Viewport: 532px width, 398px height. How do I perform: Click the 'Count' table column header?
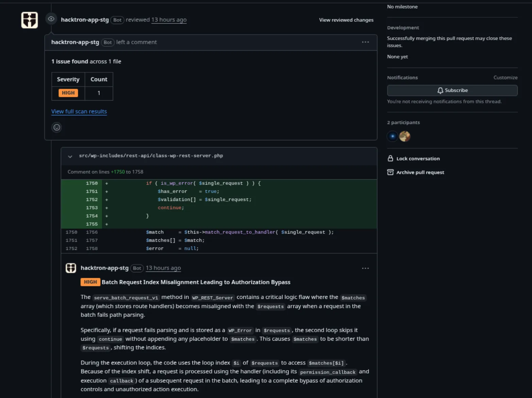pos(99,79)
